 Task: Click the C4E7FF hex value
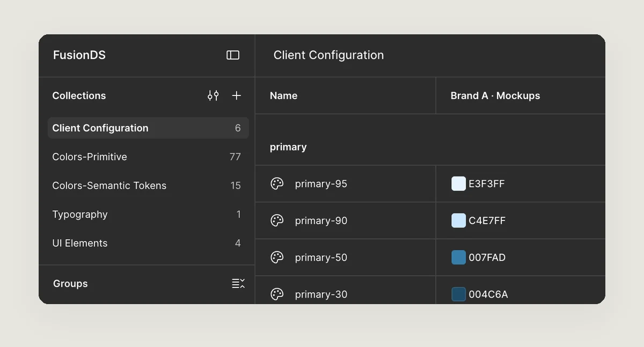coord(487,220)
